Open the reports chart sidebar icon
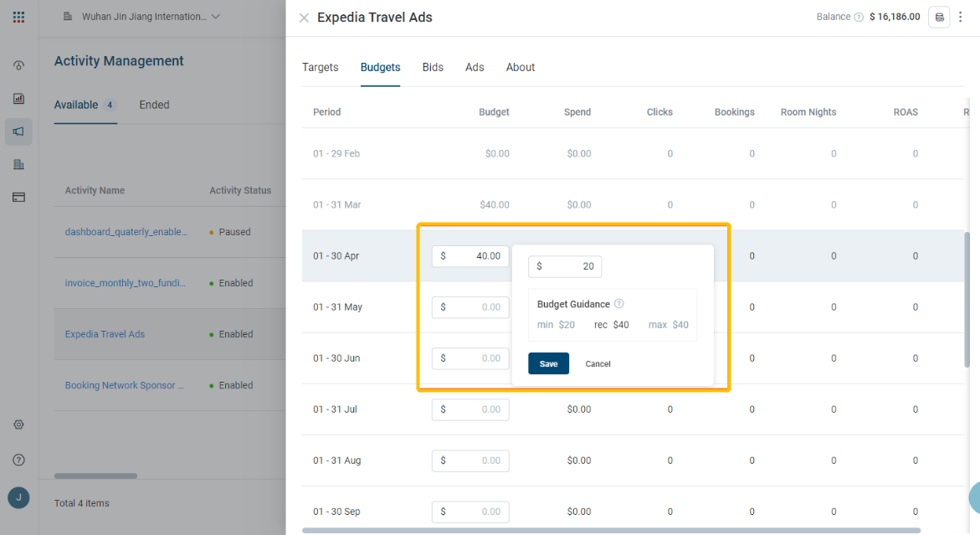The image size is (980, 535). pyautogui.click(x=18, y=99)
